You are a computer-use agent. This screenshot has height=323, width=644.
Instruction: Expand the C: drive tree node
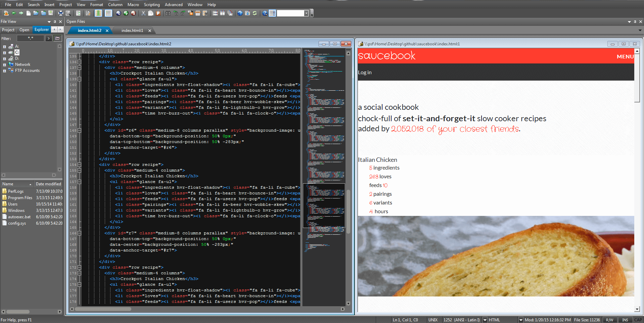pos(4,53)
